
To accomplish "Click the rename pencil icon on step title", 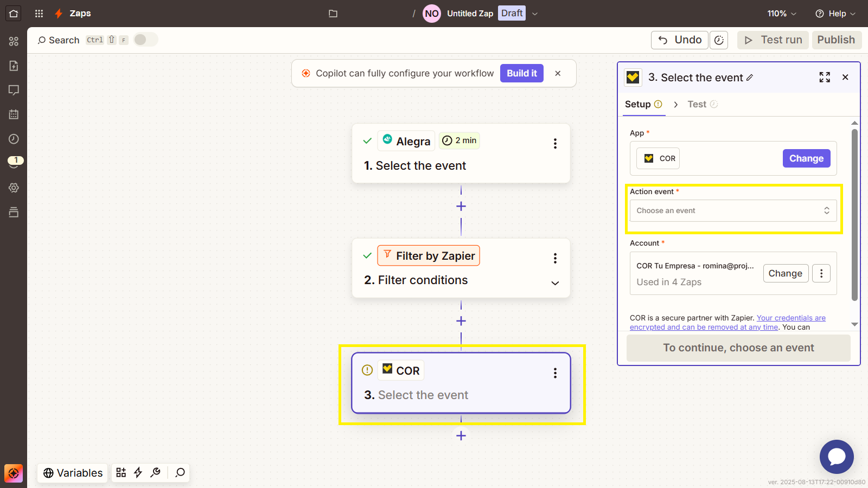I will 750,78.
